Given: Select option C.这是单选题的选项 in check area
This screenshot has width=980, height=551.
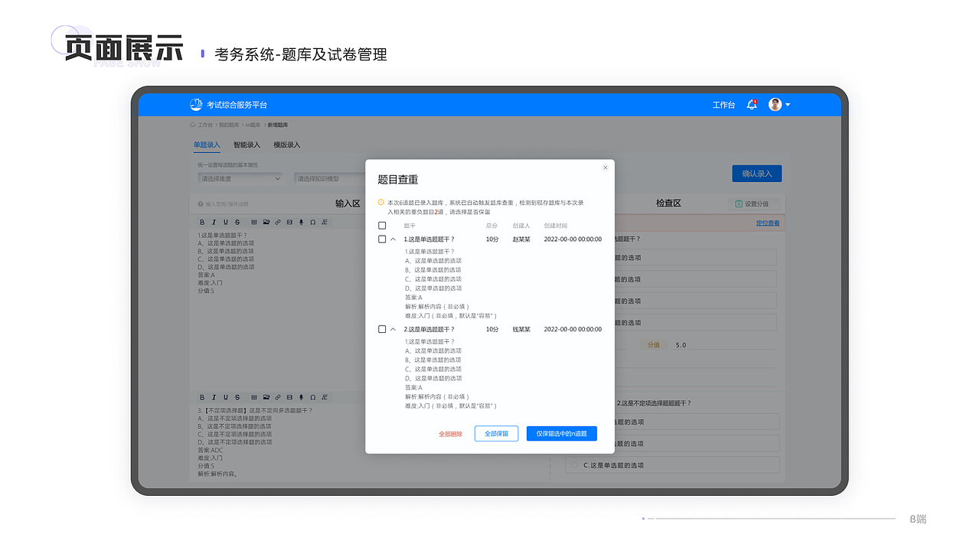Looking at the screenshot, I should coord(672,465).
